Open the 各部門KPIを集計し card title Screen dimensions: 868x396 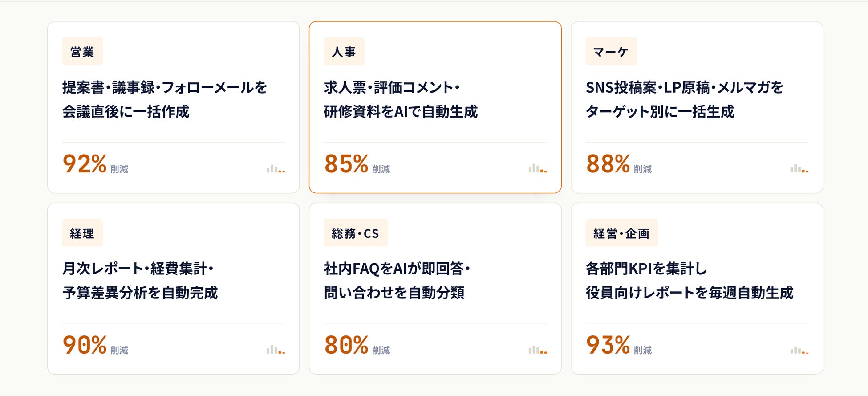click(690, 281)
